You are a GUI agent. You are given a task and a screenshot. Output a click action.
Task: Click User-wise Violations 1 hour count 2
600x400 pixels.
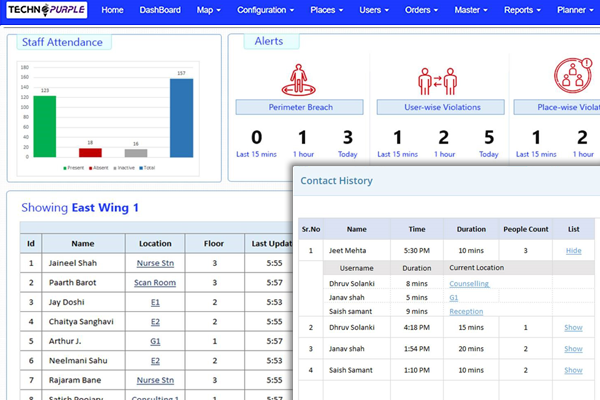443,137
